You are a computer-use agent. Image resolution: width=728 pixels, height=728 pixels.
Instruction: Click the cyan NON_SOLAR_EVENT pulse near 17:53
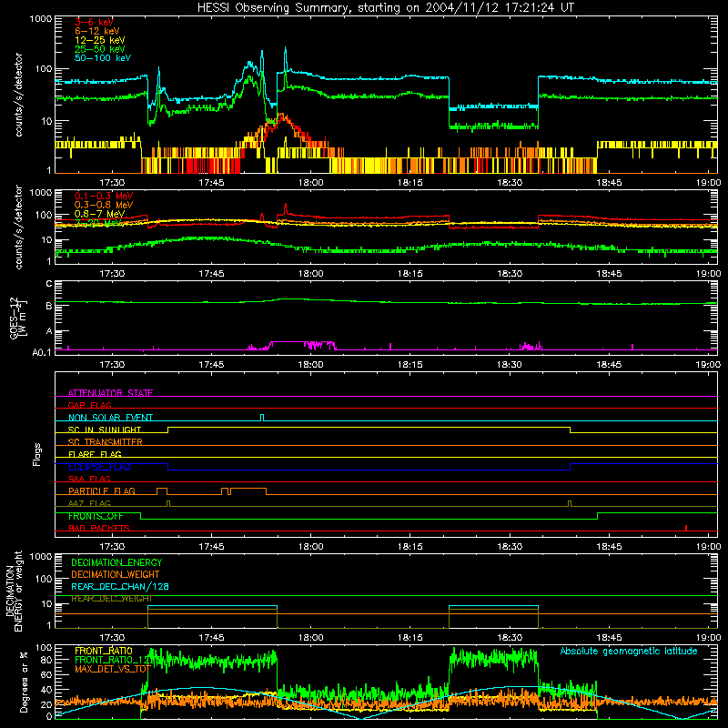262,418
